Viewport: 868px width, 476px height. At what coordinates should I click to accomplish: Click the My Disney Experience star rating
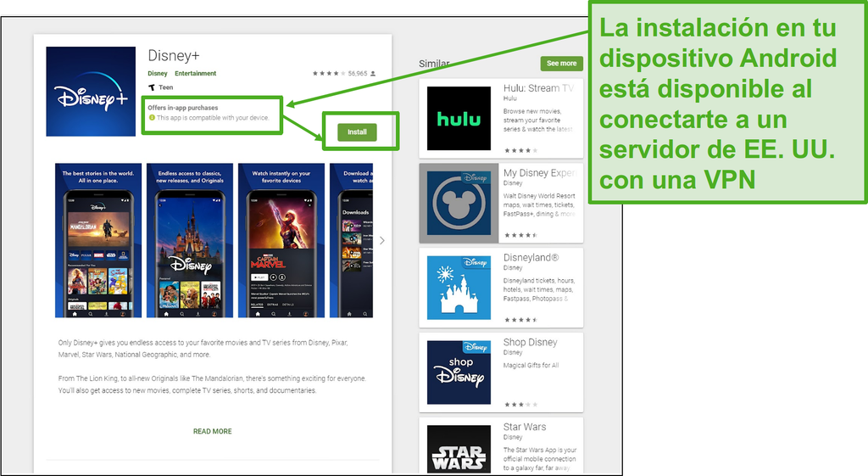coord(521,236)
